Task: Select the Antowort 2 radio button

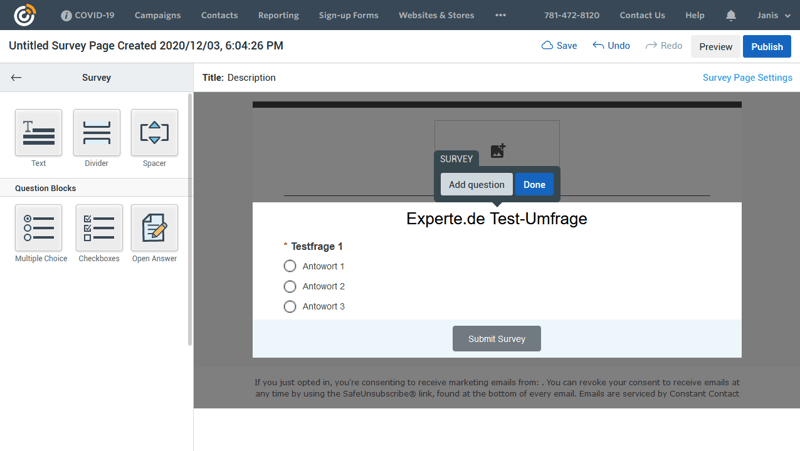Action: [x=290, y=286]
